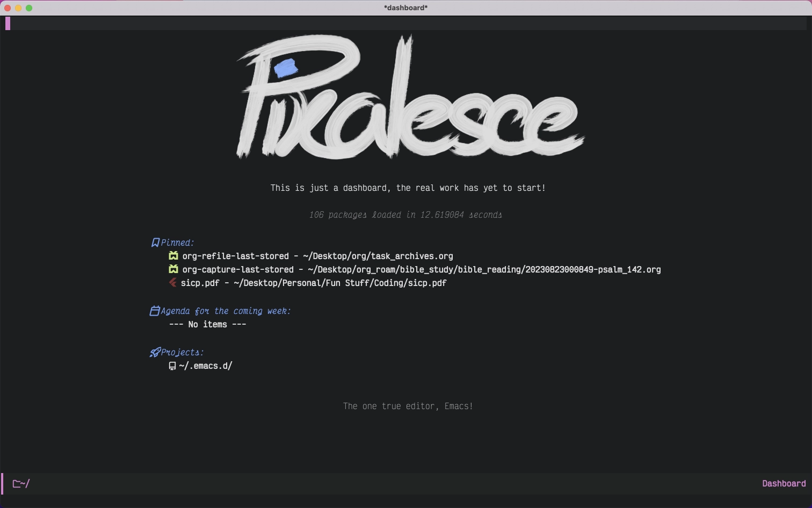Open the psalm_142 bible reading note

421,269
